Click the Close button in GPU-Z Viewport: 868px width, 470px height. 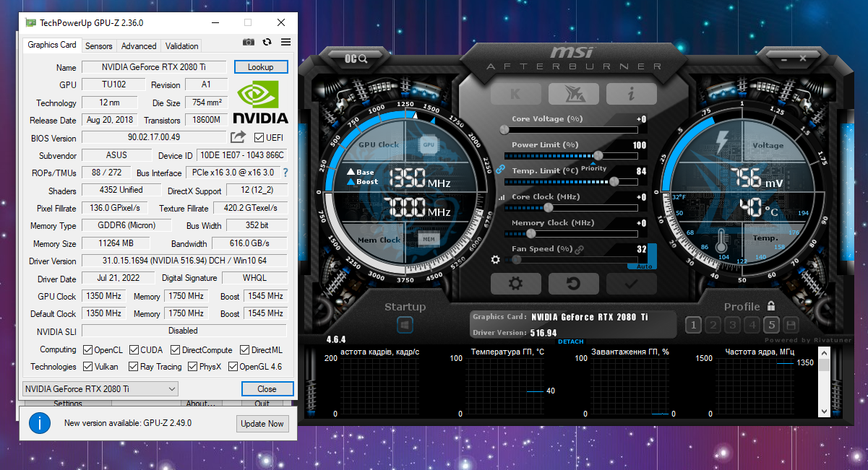(x=267, y=388)
